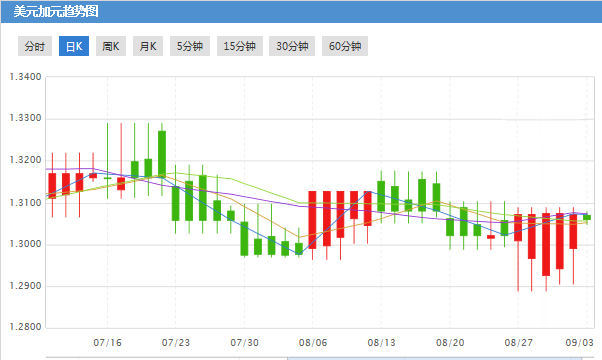Select the 15分钟 interval tab
Viewport: 602px width, 360px height.
240,46
